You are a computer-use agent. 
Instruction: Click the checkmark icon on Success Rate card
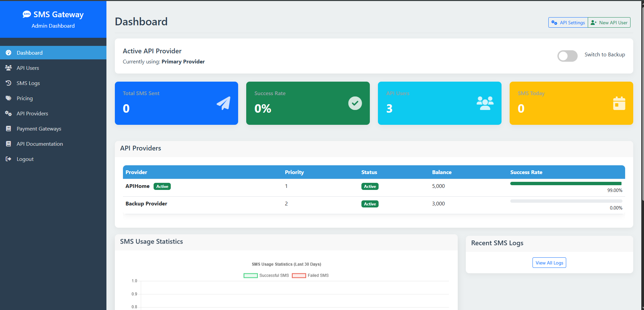355,103
